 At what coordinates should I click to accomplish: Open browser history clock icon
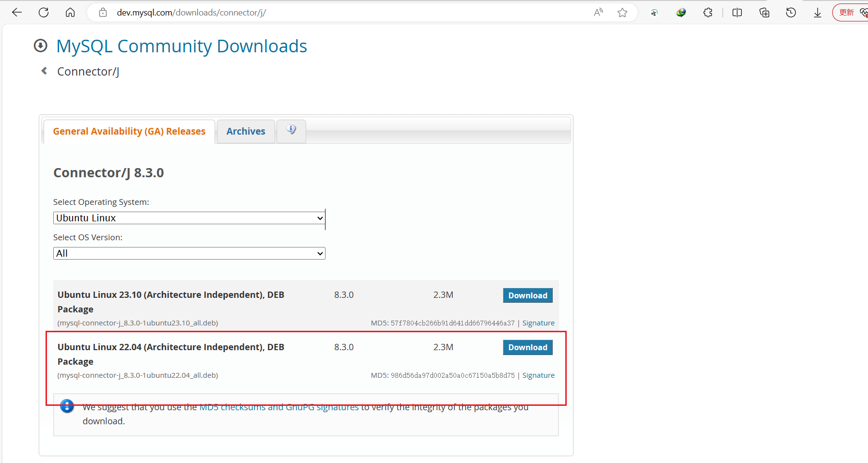pyautogui.click(x=791, y=13)
